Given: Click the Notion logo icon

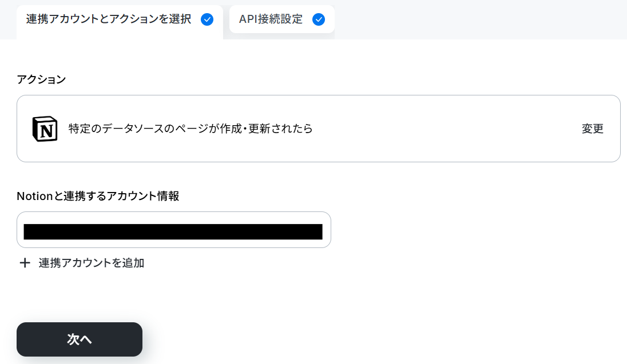Looking at the screenshot, I should point(45,129).
